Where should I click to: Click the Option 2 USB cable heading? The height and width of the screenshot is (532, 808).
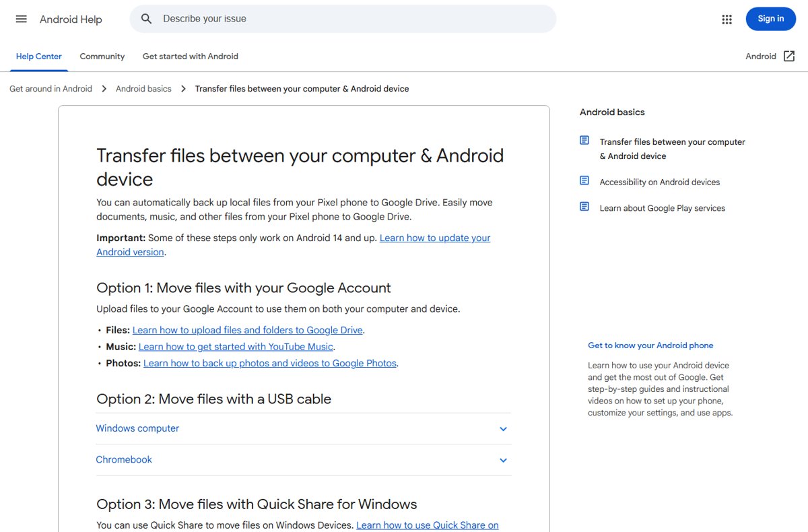pos(214,399)
